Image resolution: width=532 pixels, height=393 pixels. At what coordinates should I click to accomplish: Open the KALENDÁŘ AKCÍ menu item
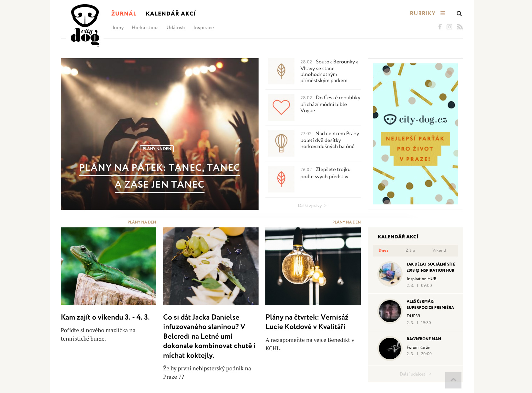[x=171, y=14]
